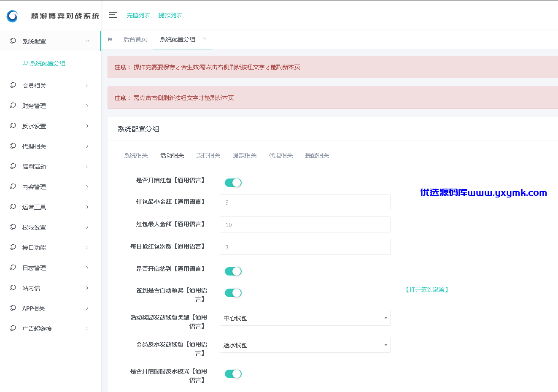Open 提款相关 tab
The height and width of the screenshot is (392, 558).
pos(245,155)
